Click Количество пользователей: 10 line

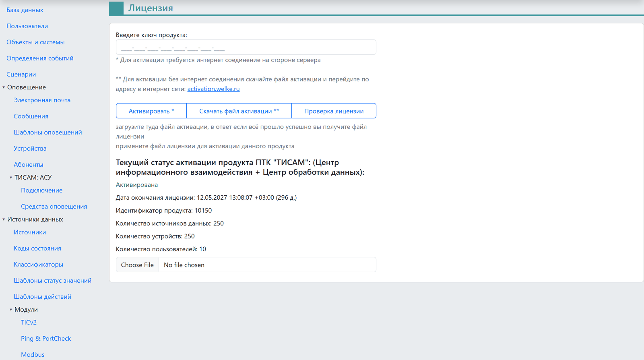pos(161,249)
